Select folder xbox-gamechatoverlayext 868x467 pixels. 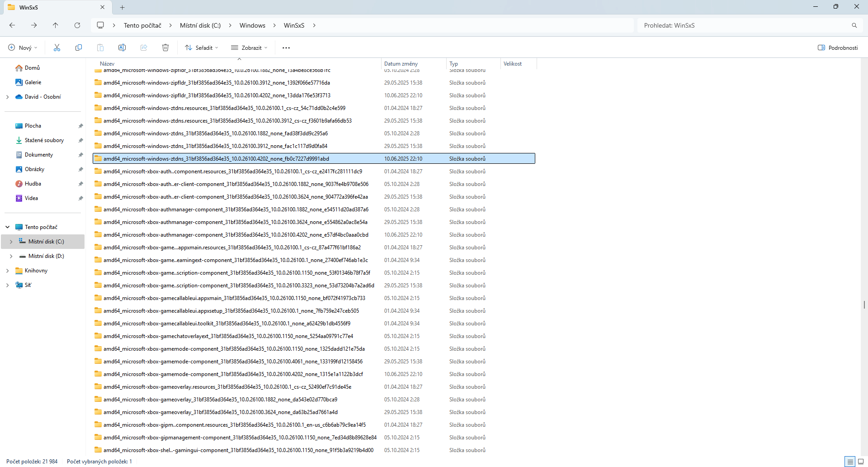pos(314,336)
